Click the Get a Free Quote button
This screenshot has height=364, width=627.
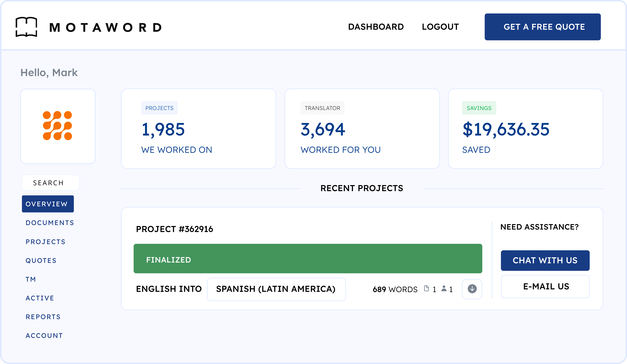pos(543,27)
